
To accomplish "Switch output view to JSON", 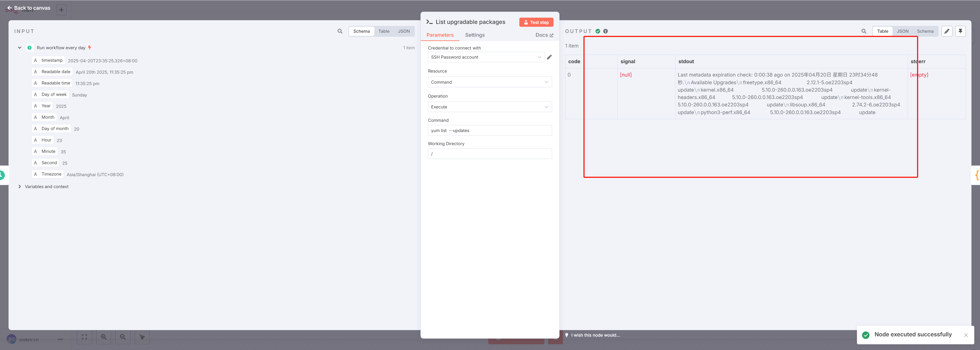I will (x=903, y=31).
